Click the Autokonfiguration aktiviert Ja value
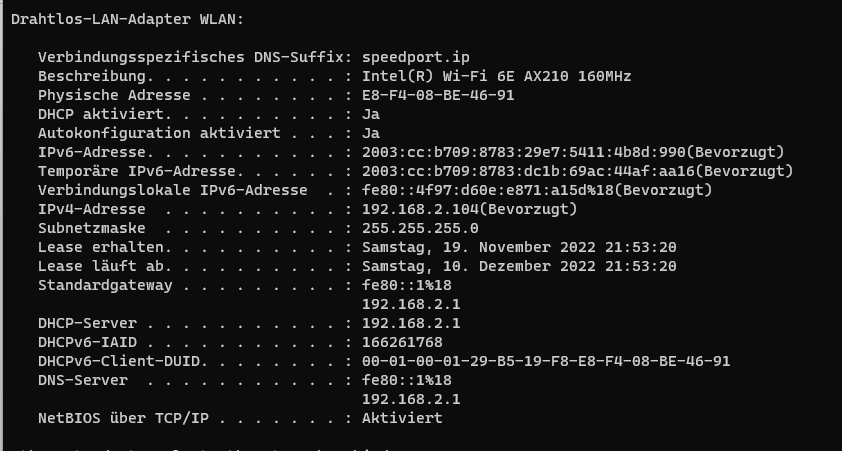Image resolution: width=842 pixels, height=451 pixels. (x=371, y=133)
